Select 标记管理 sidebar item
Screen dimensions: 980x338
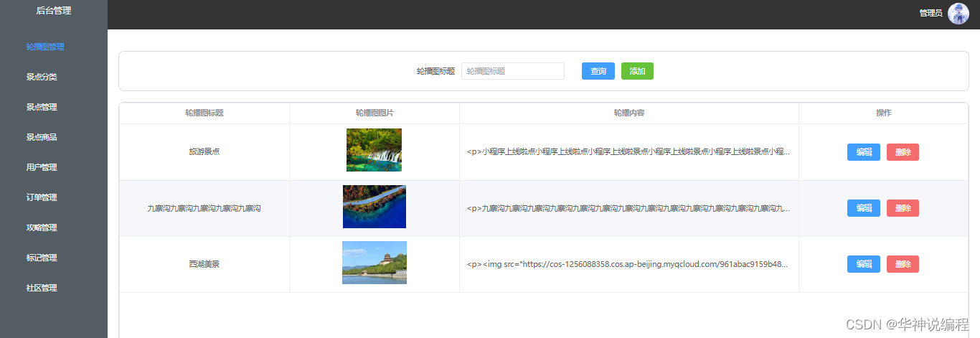[42, 258]
